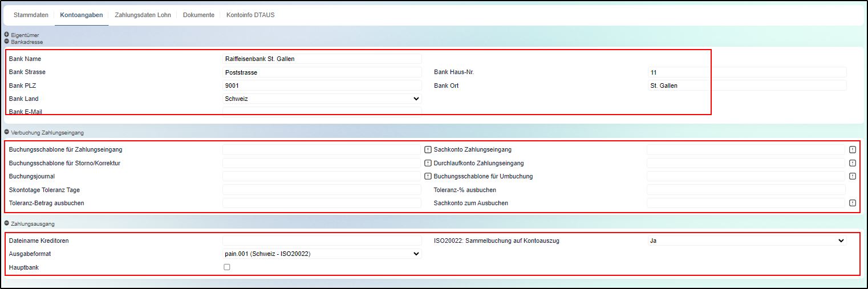868x289 pixels.
Task: Open Durchlaufkonto Zahlungseingang lookup icon
Action: coord(853,163)
